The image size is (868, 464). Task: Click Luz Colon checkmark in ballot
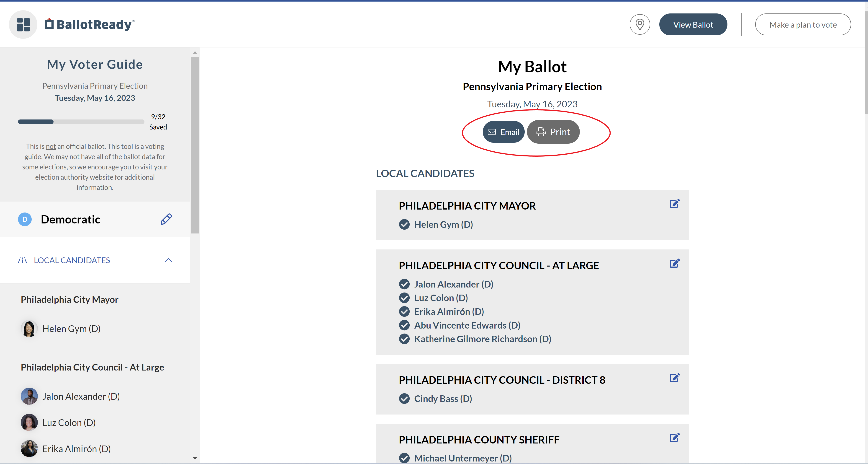[404, 298]
